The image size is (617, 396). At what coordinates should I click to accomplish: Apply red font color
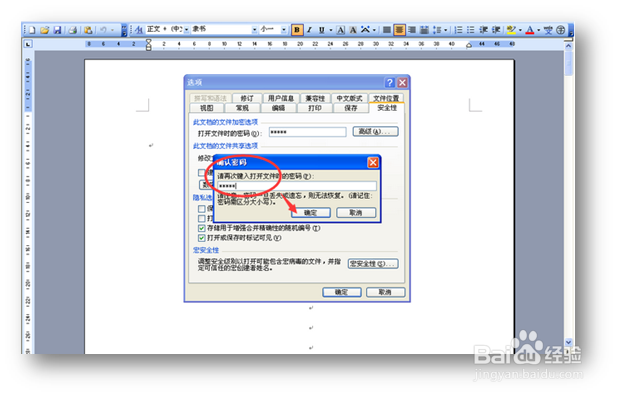tap(530, 30)
